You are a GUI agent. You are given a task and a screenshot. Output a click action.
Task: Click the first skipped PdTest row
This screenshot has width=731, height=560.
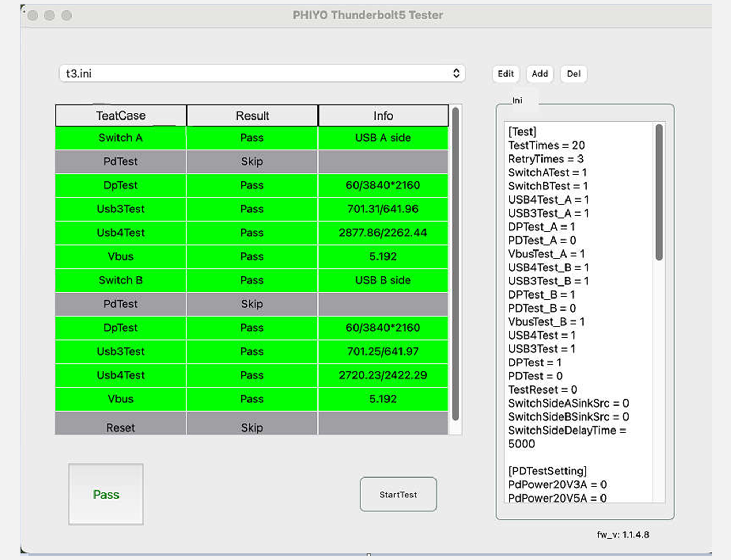pos(121,162)
